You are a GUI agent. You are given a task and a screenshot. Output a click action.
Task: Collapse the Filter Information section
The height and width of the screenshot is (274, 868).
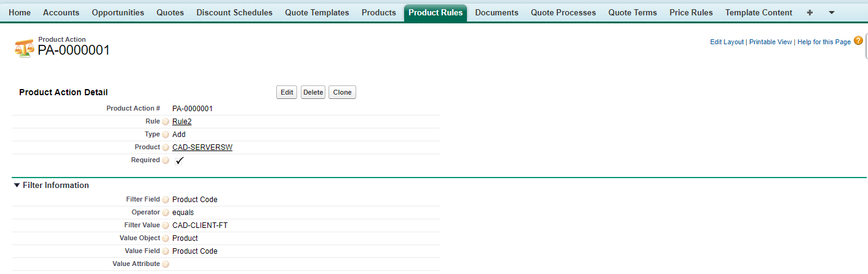(x=17, y=186)
